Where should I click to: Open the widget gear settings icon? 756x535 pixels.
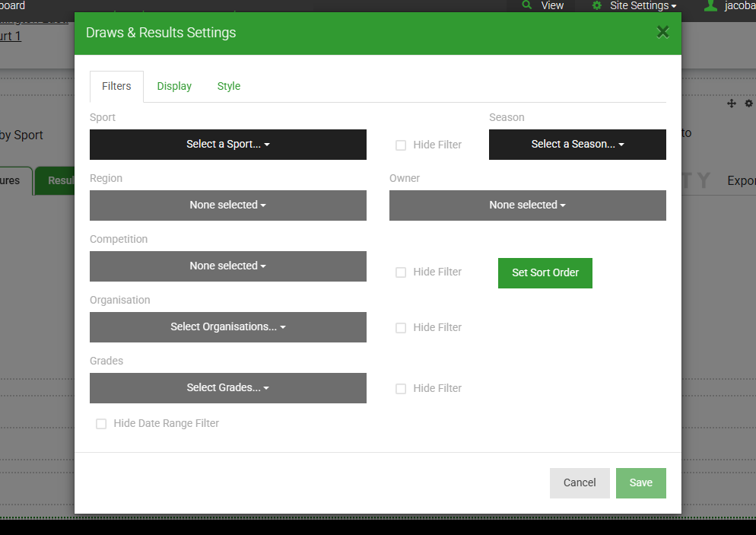click(748, 103)
